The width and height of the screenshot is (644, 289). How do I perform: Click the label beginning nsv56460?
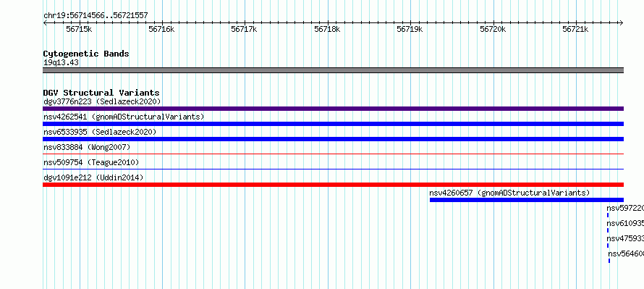coord(627,254)
